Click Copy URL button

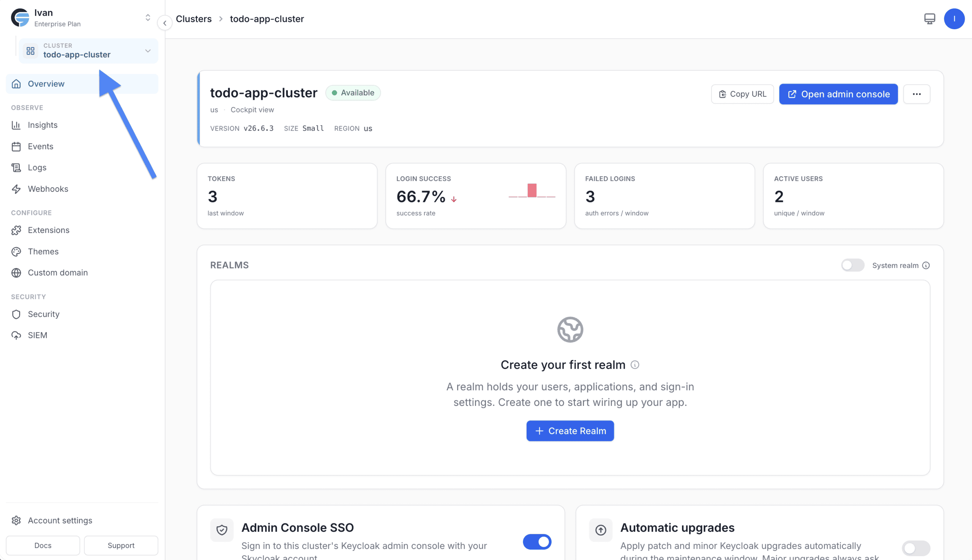click(742, 94)
